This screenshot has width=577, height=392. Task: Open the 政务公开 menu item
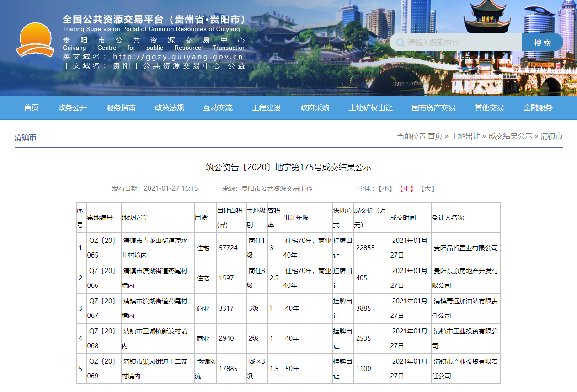[73, 108]
